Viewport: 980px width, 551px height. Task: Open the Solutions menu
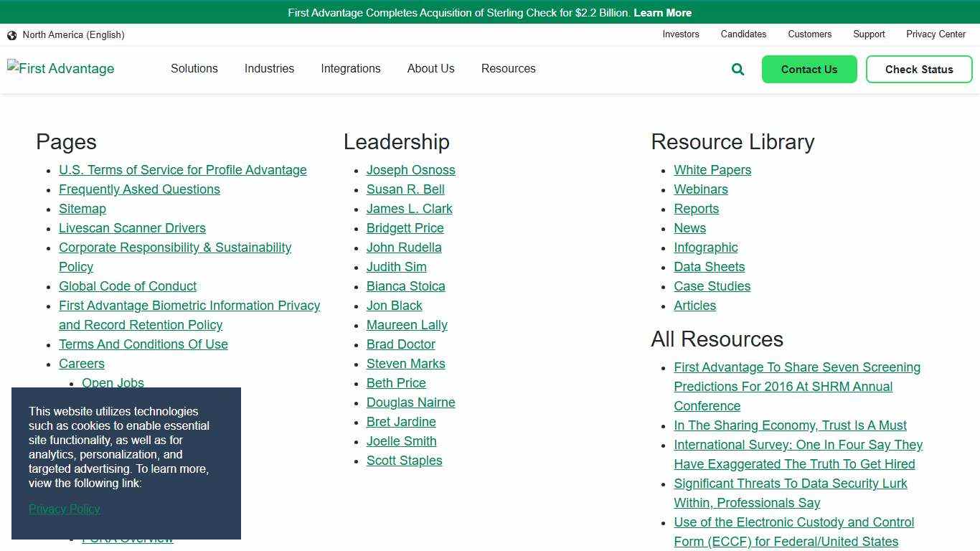tap(194, 68)
